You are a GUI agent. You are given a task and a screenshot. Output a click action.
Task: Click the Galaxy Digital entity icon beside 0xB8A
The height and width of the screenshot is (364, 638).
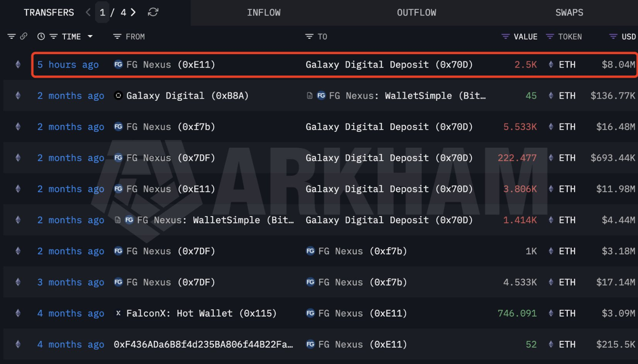[x=118, y=95]
